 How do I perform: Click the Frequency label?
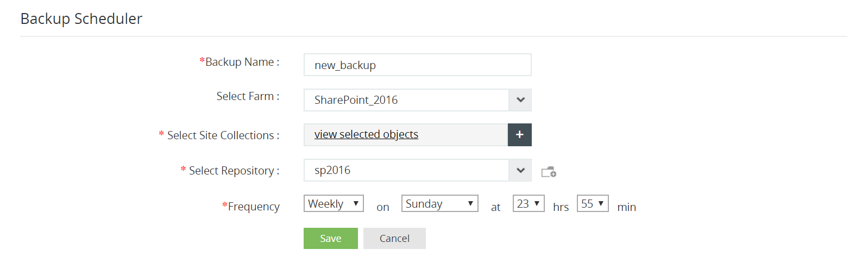point(253,207)
